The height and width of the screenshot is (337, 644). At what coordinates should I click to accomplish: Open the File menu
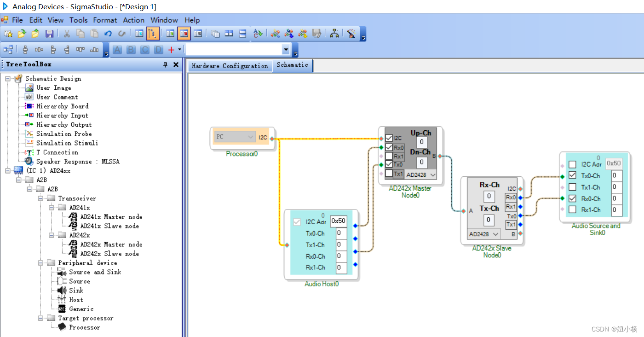tap(17, 20)
